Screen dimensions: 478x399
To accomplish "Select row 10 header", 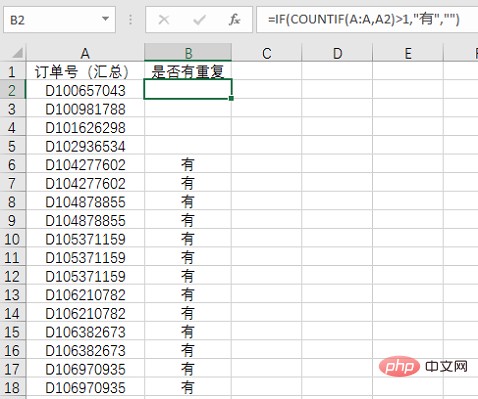I will [x=12, y=239].
